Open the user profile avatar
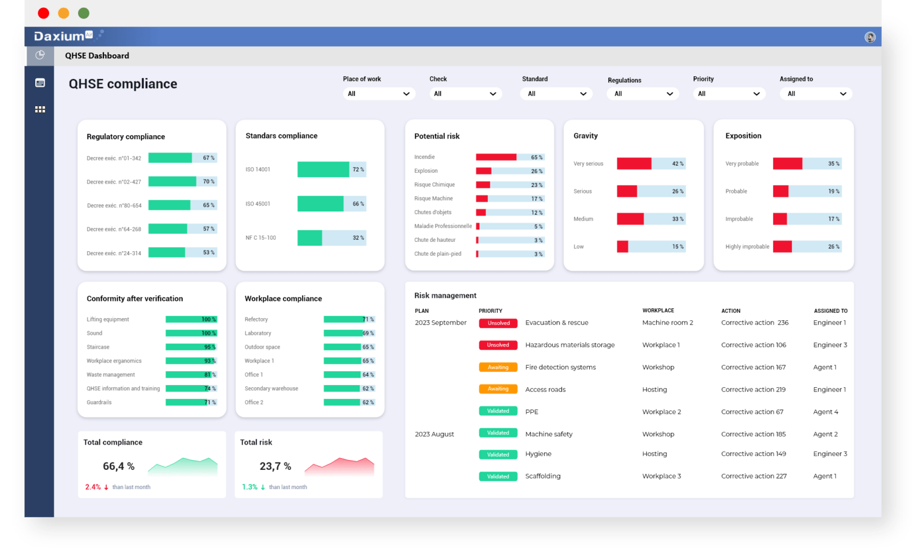The width and height of the screenshot is (924, 560). (870, 37)
